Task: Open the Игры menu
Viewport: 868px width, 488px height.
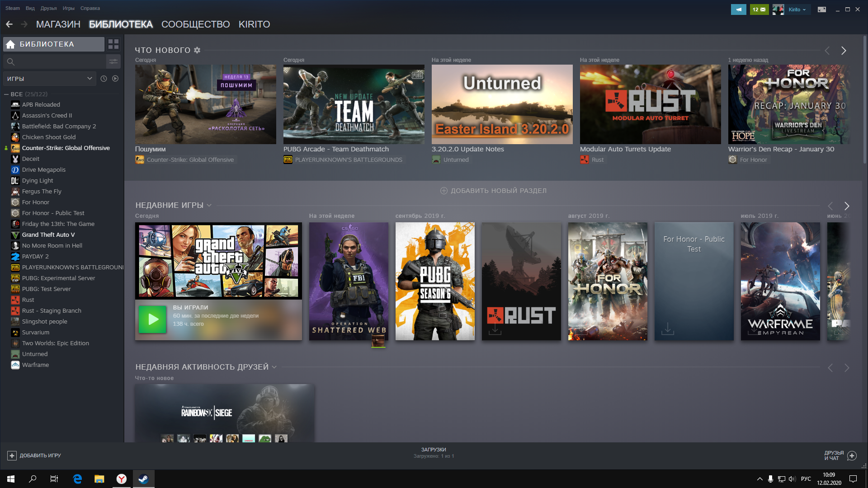Action: pyautogui.click(x=69, y=8)
